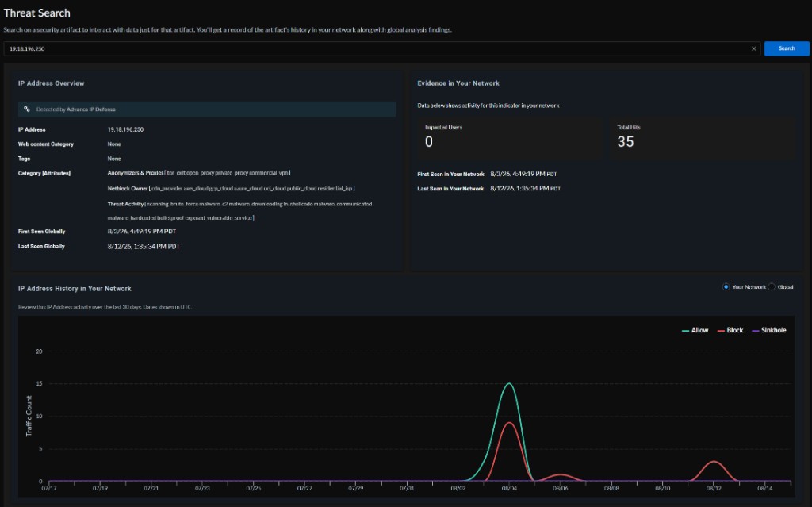Viewport: 812px width, 507px height.
Task: Click the green Allow peak near 08/04
Action: [509, 384]
